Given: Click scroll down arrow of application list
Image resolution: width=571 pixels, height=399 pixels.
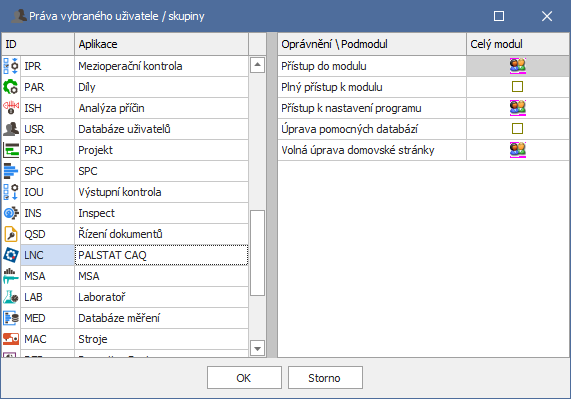Looking at the screenshot, I should (x=257, y=348).
